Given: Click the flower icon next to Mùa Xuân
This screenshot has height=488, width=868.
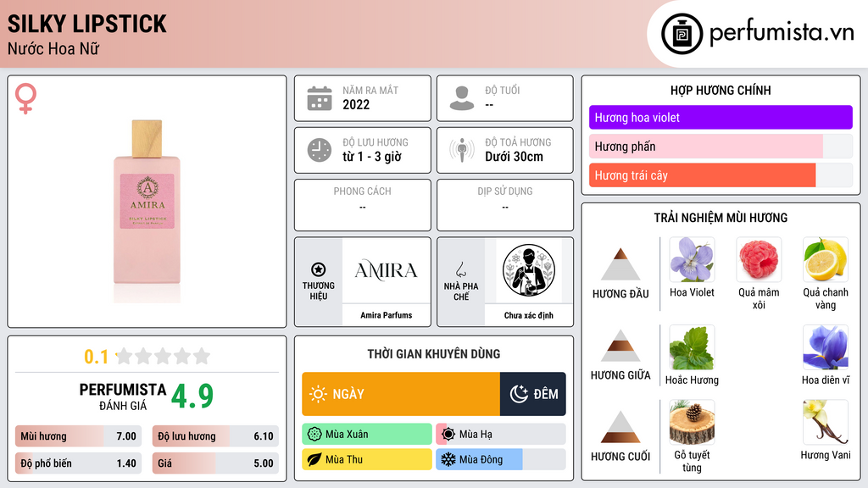Looking at the screenshot, I should (314, 435).
